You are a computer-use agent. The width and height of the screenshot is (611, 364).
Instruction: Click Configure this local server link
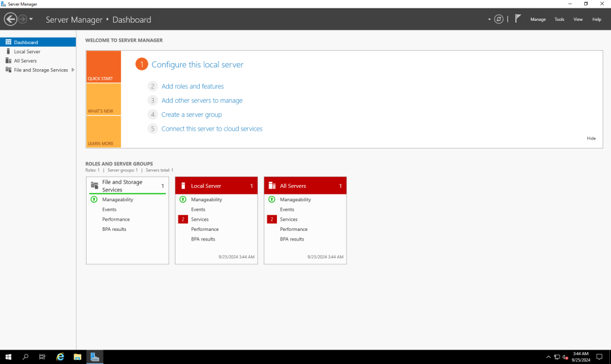click(197, 64)
